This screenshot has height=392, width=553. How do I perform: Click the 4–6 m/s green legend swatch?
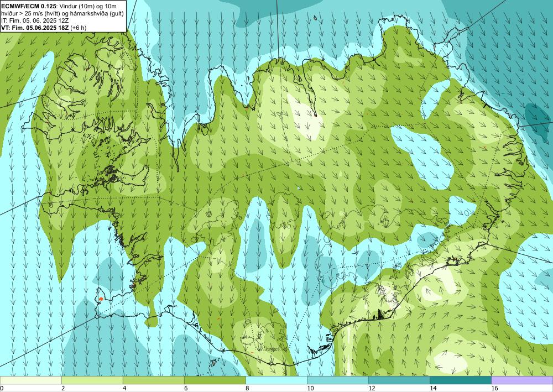coord(153,380)
